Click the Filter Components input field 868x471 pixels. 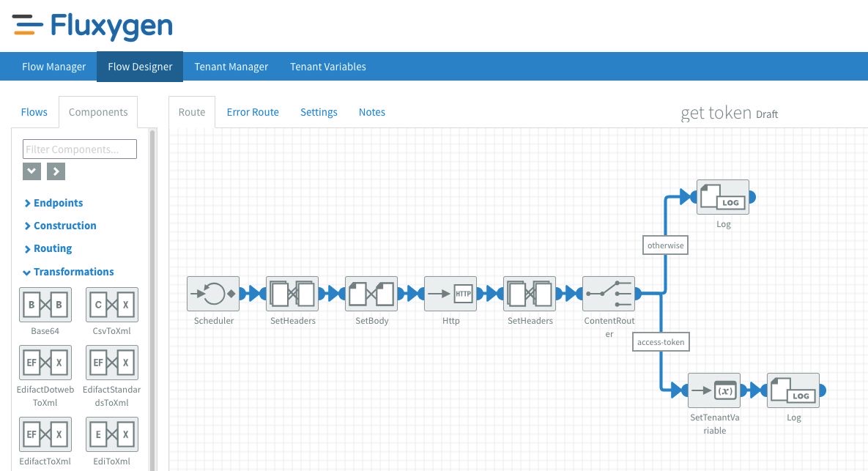80,149
